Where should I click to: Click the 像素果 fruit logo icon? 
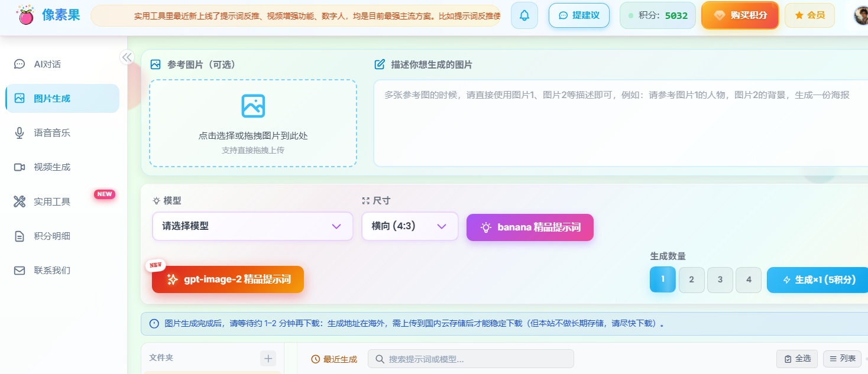(x=25, y=15)
